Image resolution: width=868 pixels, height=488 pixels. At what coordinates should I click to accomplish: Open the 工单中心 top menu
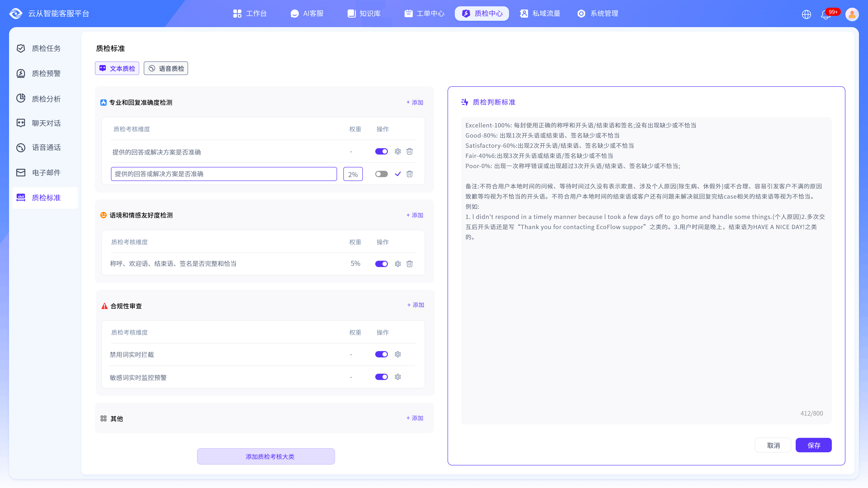[x=424, y=14]
